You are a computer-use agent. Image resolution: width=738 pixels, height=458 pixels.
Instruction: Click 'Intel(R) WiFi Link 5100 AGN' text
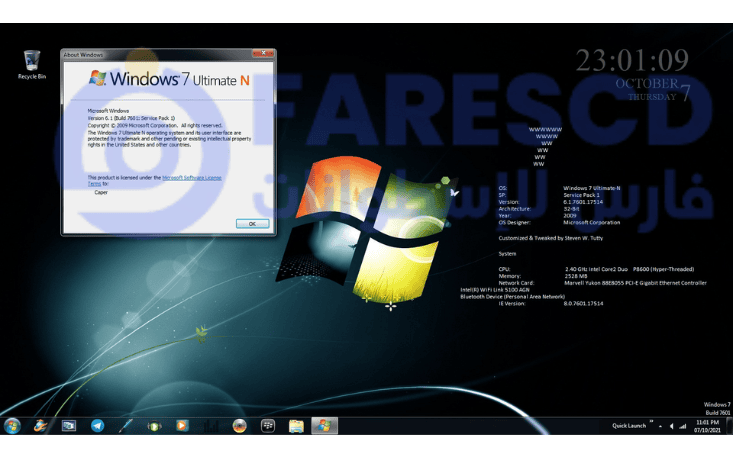(495, 290)
